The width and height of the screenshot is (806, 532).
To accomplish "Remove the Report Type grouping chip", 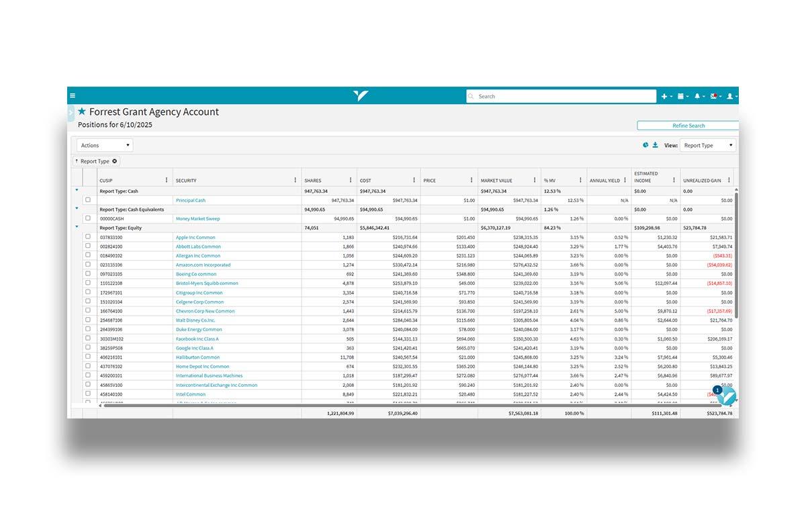I will click(115, 161).
